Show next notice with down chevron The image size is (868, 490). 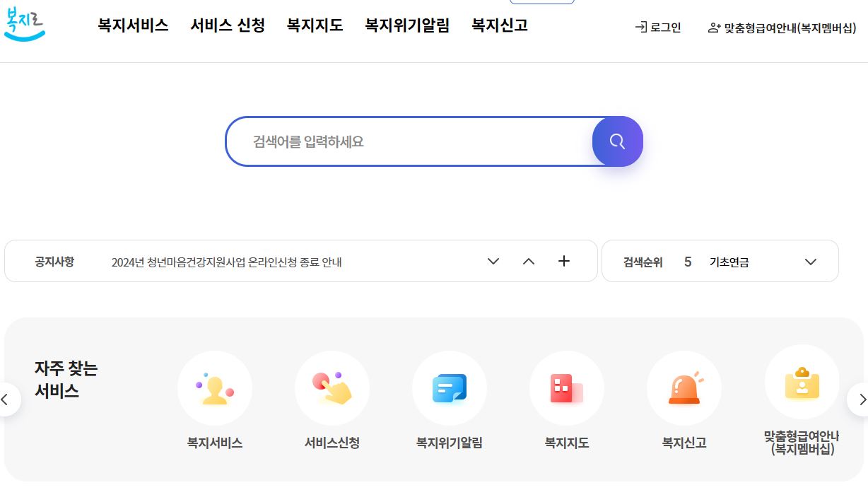click(493, 261)
